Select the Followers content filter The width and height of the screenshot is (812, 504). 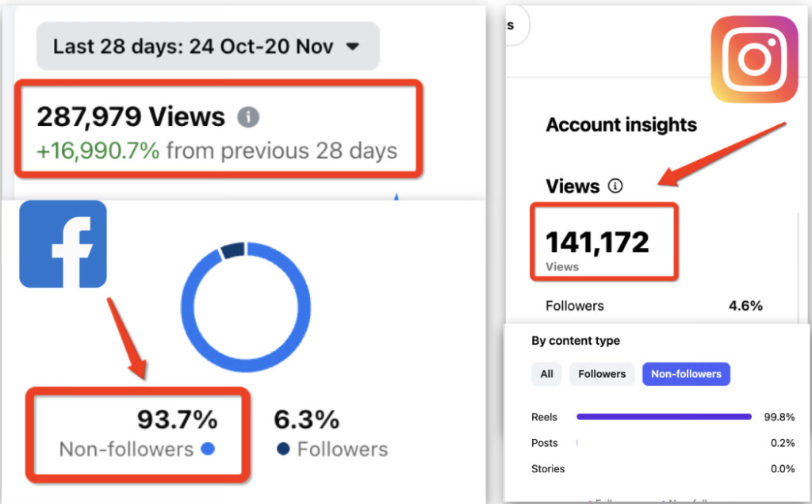[602, 374]
